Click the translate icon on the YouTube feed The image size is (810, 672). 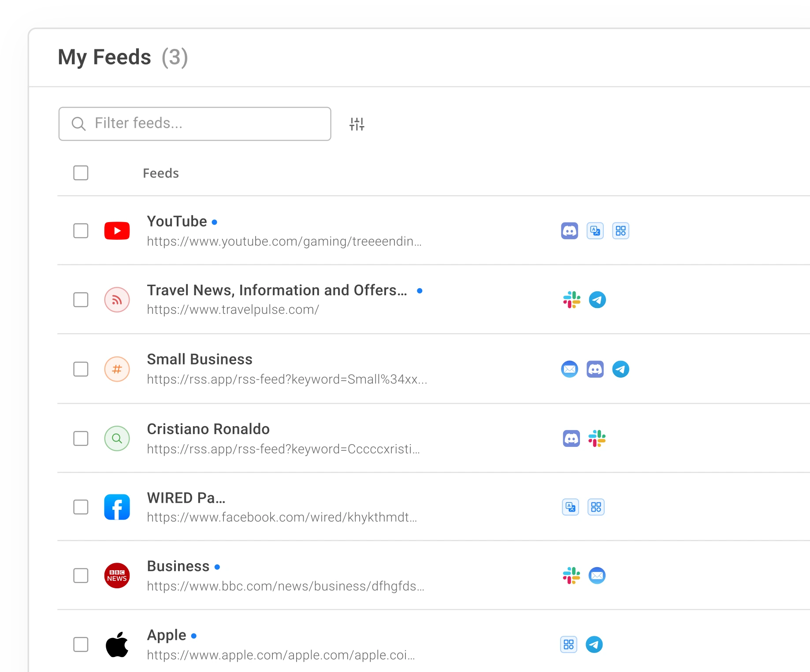coord(595,230)
